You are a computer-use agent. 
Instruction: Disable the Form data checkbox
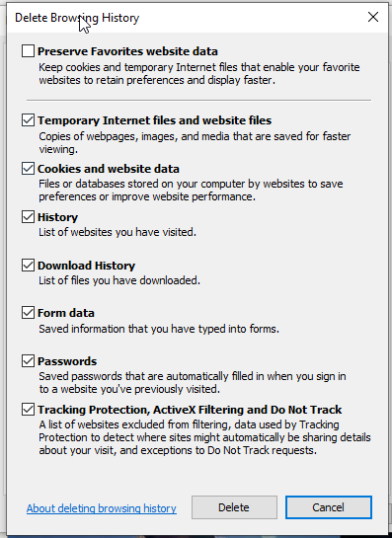[x=28, y=313]
